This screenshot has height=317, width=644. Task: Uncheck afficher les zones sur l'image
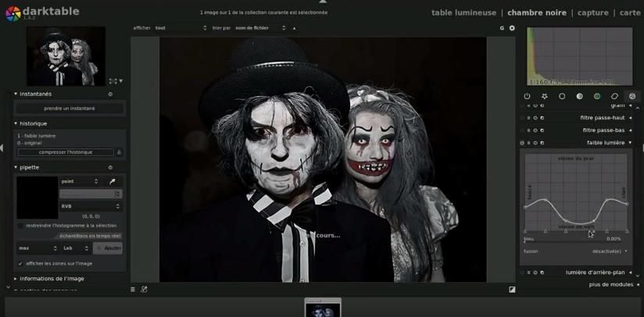20,264
